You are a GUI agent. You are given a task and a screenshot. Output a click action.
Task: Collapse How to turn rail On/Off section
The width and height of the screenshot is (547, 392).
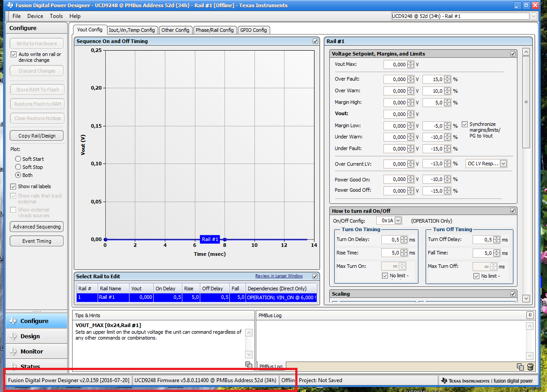(513, 211)
